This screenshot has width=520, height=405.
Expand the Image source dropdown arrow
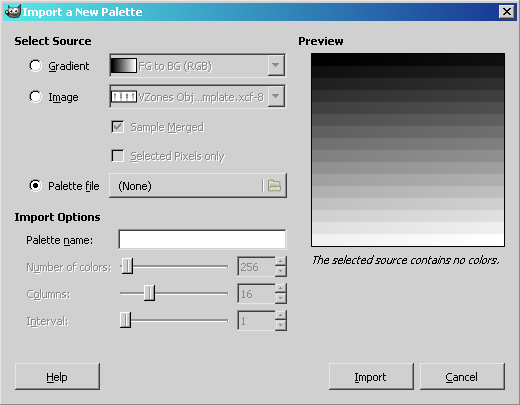coord(276,96)
